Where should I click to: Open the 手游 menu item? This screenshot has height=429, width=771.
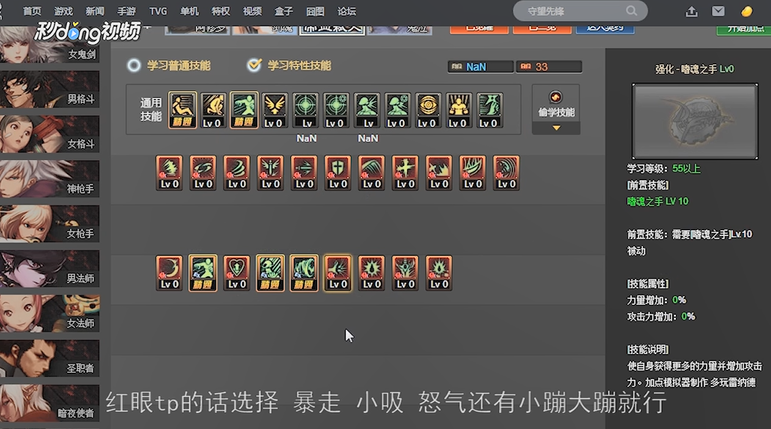pyautogui.click(x=126, y=11)
